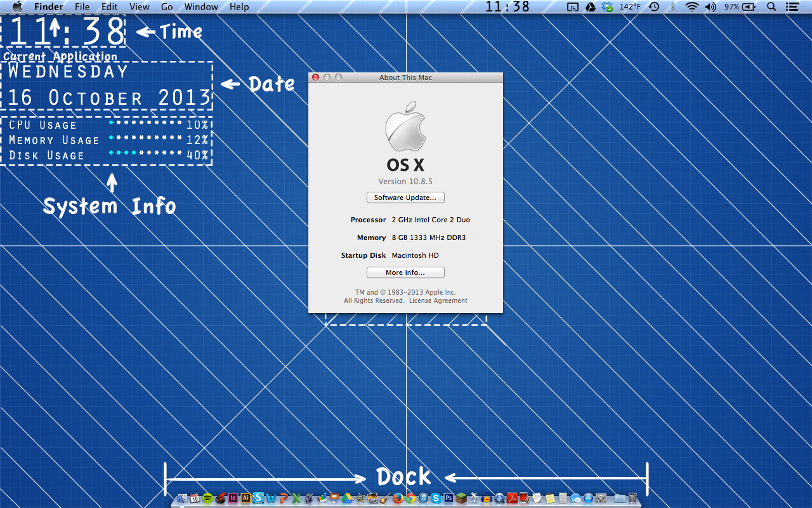This screenshot has width=812, height=508.
Task: Open the File menu
Action: pyautogui.click(x=82, y=7)
